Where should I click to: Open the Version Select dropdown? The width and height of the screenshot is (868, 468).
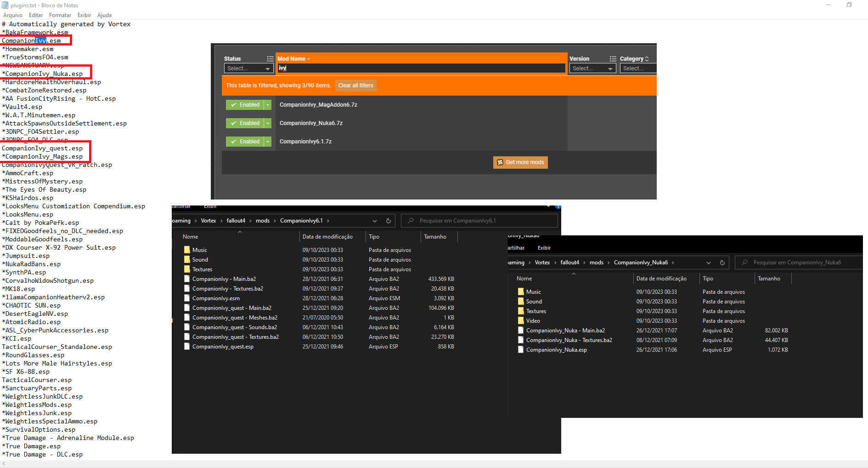[592, 68]
